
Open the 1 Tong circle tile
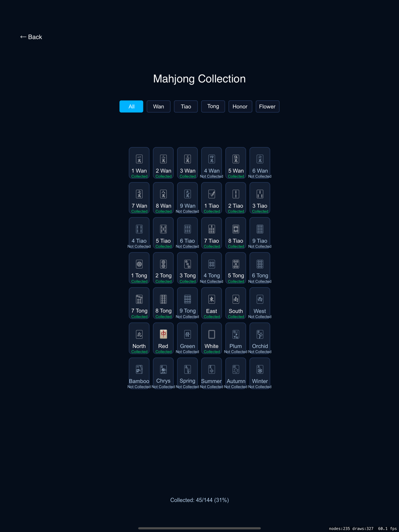tap(139, 268)
